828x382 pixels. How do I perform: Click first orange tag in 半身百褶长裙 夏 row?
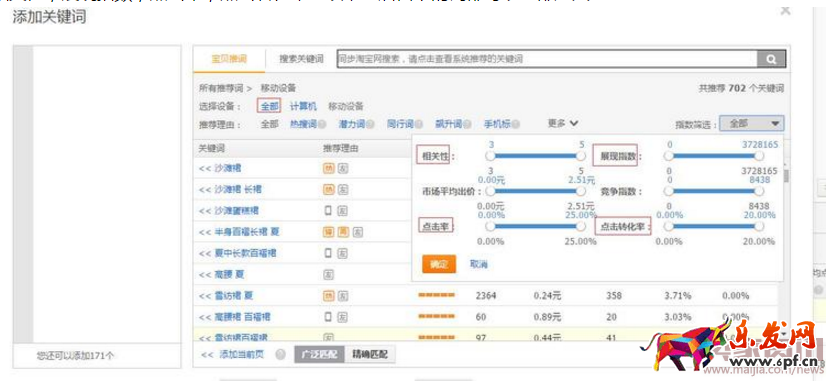[x=328, y=231]
